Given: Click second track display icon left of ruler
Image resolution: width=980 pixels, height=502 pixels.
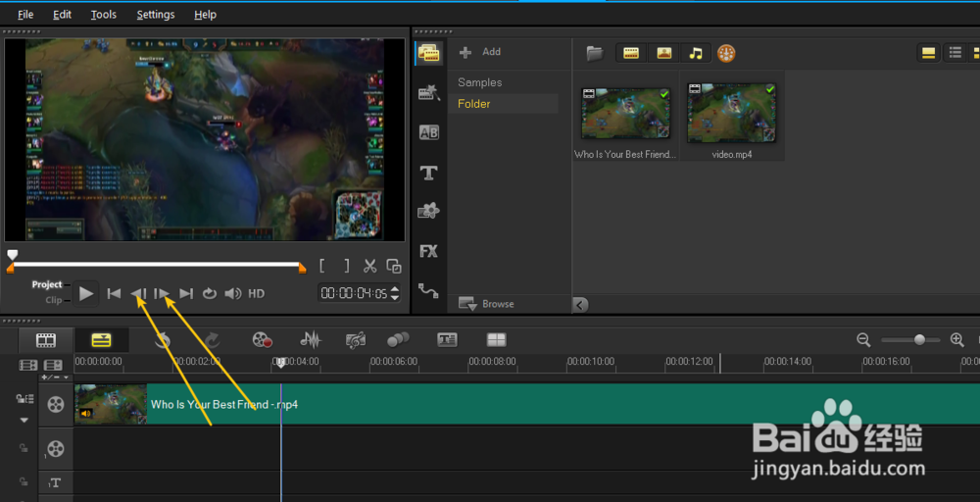Looking at the screenshot, I should pyautogui.click(x=53, y=365).
